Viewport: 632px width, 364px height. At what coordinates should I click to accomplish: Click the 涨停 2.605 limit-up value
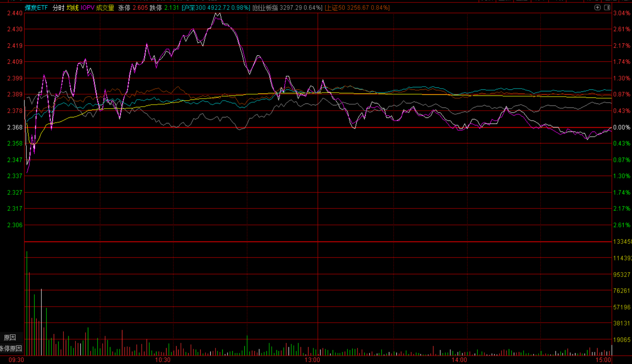[x=133, y=8]
